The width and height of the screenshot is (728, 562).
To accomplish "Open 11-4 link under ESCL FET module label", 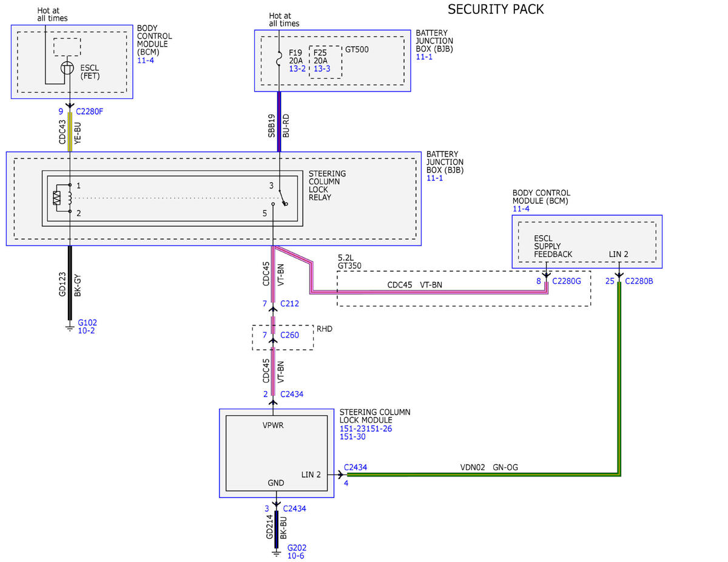I will tap(146, 61).
